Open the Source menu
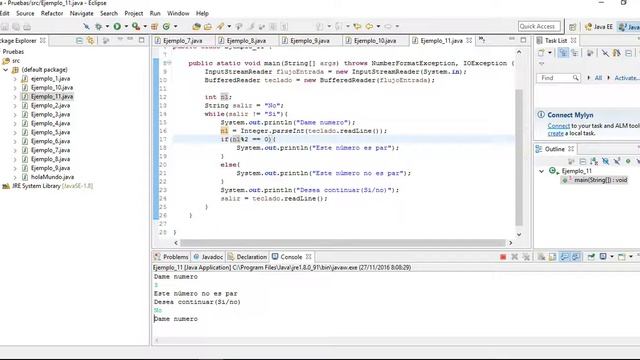Viewport: 640px width, 360px height. pos(25,13)
